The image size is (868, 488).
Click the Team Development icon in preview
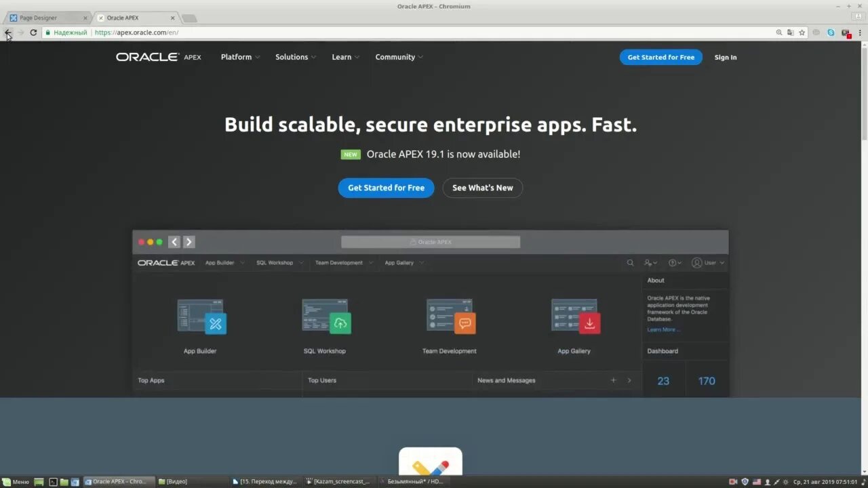[451, 317]
